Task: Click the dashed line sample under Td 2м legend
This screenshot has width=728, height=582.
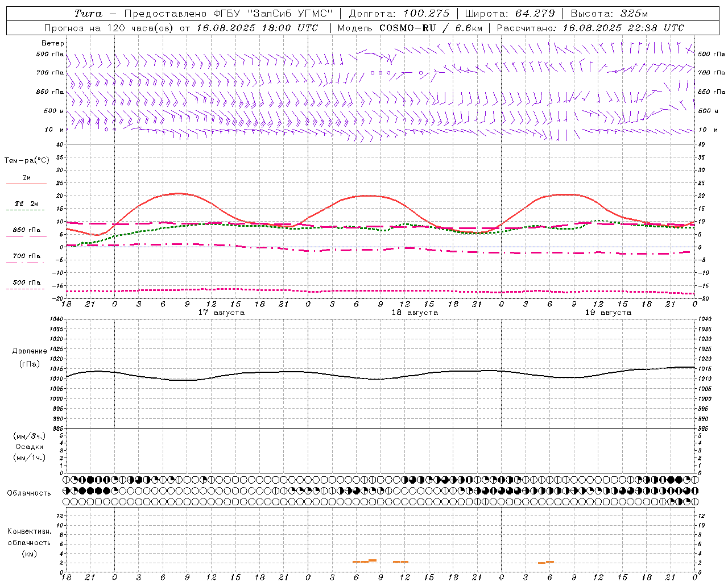Action: click(x=26, y=210)
